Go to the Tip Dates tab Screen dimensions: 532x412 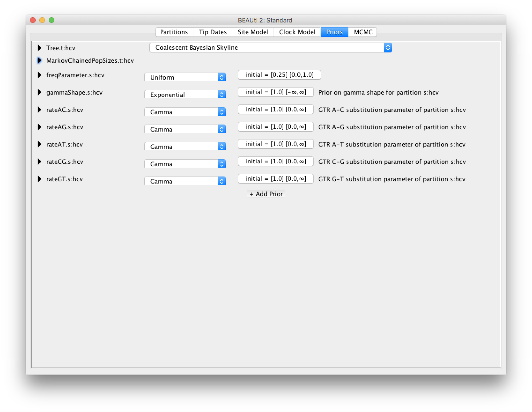point(213,32)
